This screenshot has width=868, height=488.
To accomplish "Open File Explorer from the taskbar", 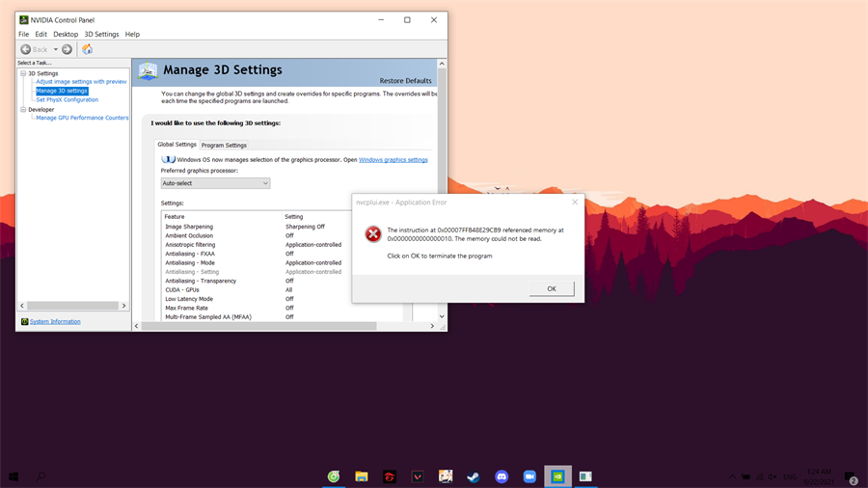I will (x=362, y=476).
